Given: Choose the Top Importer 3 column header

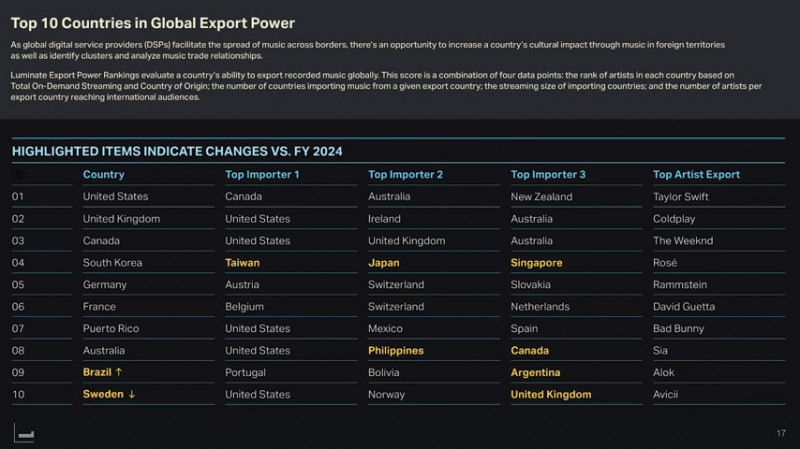Looking at the screenshot, I should tap(548, 175).
